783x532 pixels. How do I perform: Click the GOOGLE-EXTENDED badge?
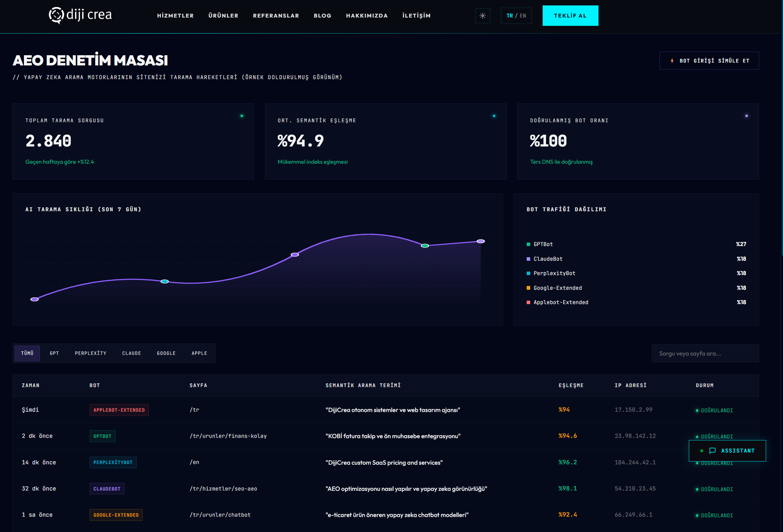[x=116, y=515]
